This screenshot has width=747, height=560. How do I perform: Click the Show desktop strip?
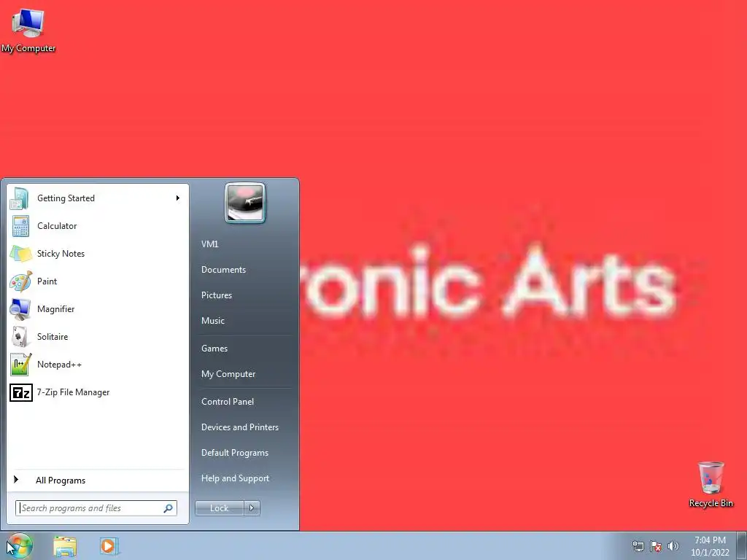coord(742,545)
